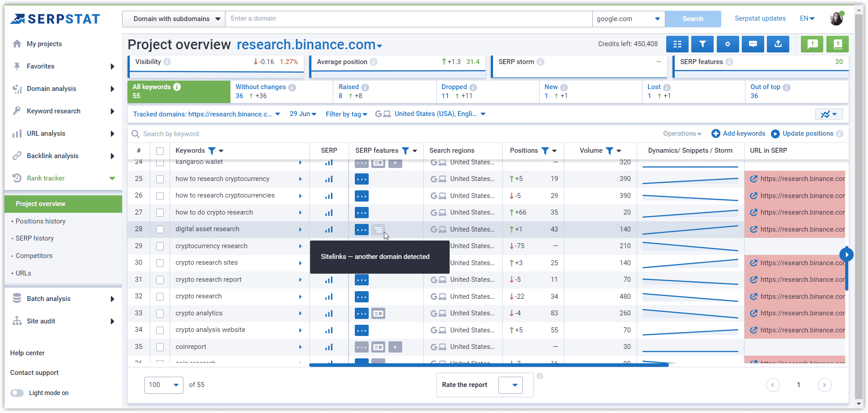This screenshot has width=868, height=413.
Task: Open the blue filter funnel toolbar button
Action: (702, 44)
